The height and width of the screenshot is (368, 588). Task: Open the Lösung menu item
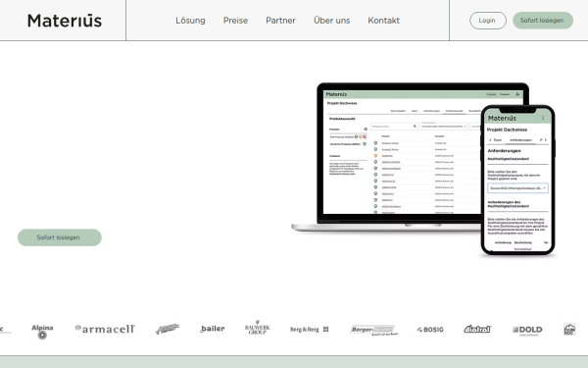click(x=190, y=21)
